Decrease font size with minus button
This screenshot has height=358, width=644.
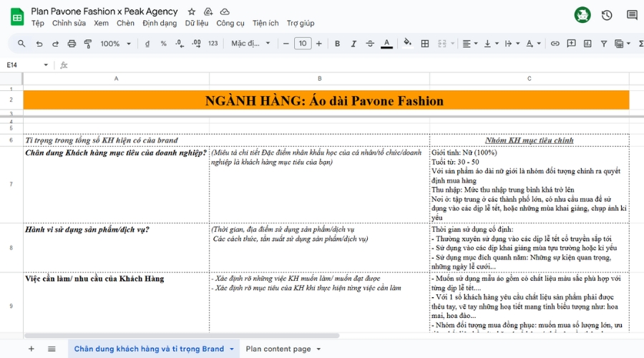click(286, 44)
